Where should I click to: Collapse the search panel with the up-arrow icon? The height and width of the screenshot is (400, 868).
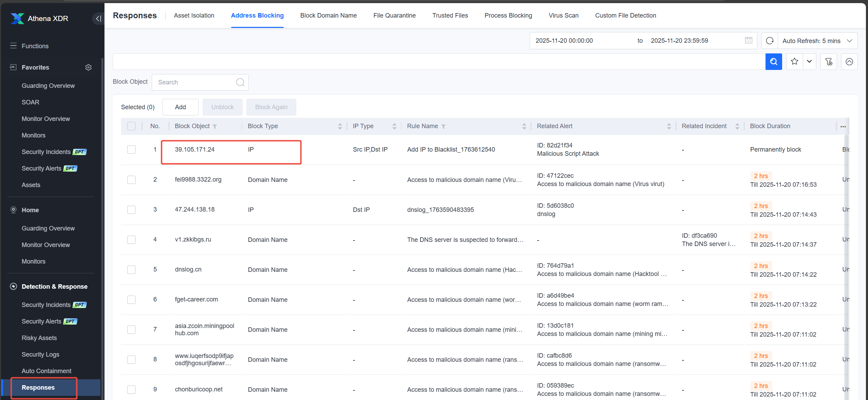pyautogui.click(x=849, y=62)
